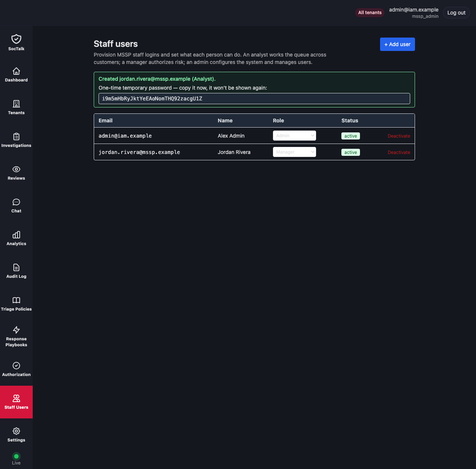Click the active badge for Alex Admin
The height and width of the screenshot is (469, 476).
[351, 136]
